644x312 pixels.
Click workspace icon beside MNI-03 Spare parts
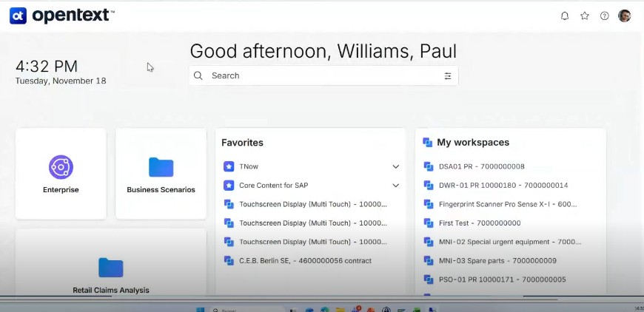pyautogui.click(x=429, y=260)
